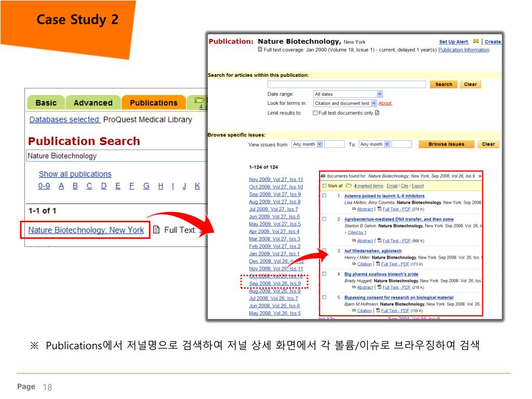532x399 pixels.
Task: Open Nature Biotechnology; New York result
Action: pyautogui.click(x=86, y=230)
